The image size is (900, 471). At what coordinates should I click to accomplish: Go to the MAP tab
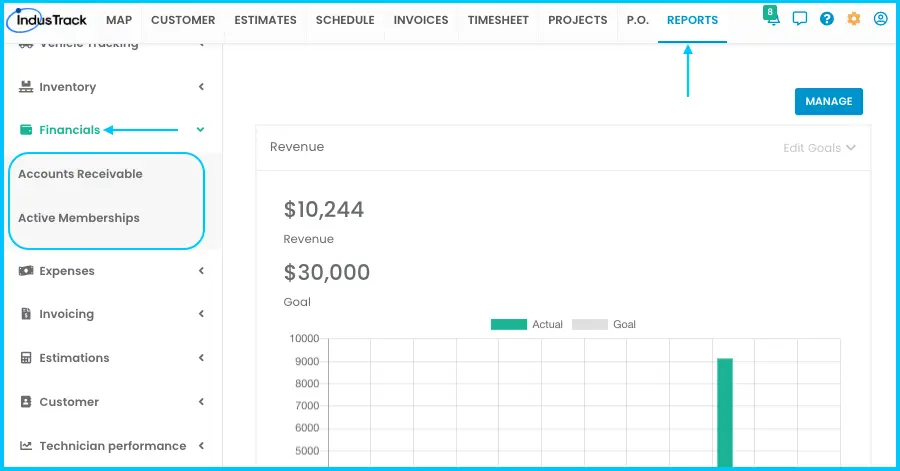119,20
